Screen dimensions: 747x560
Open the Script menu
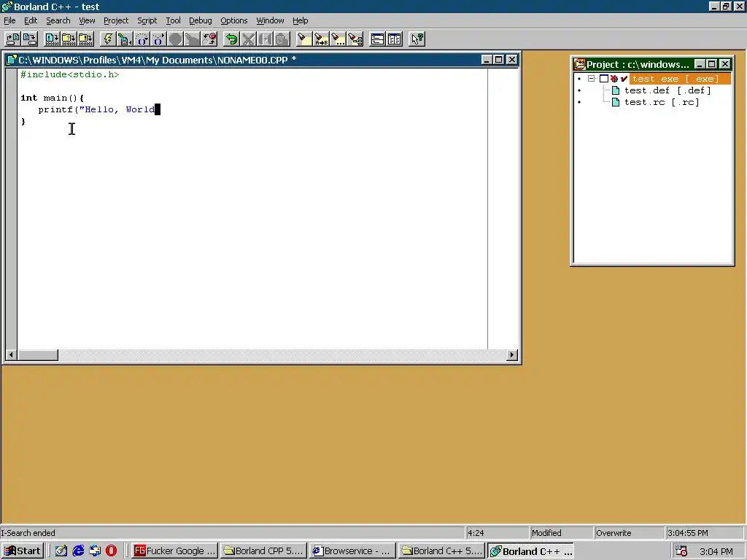coord(147,20)
